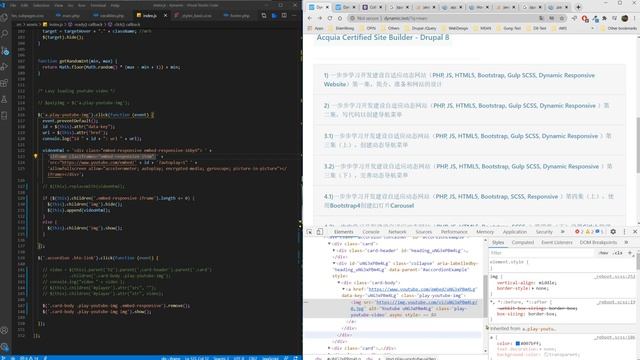Bookmark this page with the star icon
Viewport: 640px width, 360px height.
[562, 18]
